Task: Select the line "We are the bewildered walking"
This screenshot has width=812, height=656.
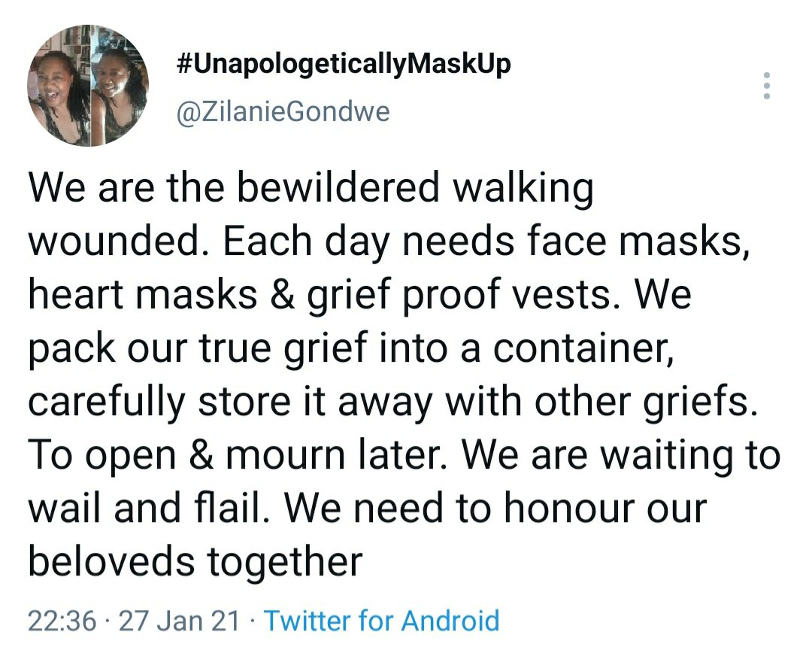Action: [311, 189]
